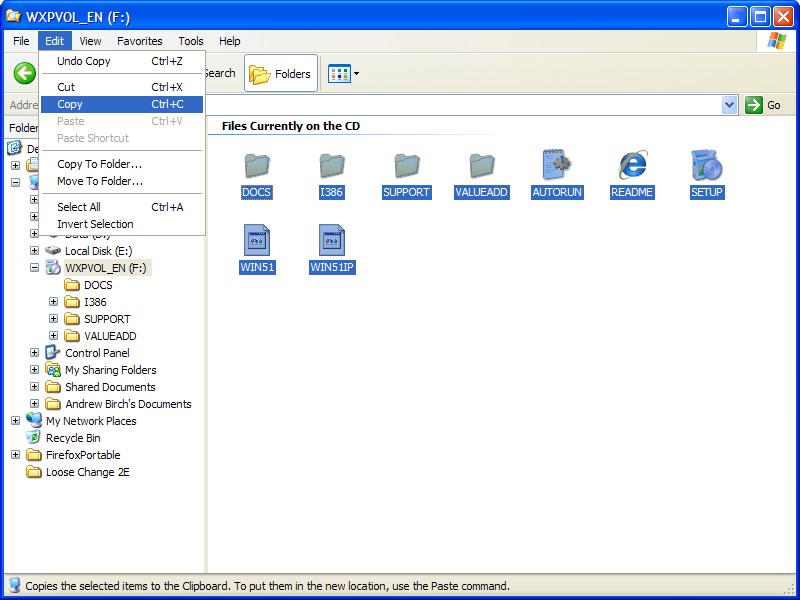Viewport: 800px width, 600px height.
Task: Choose Copy from the Edit menu
Action: (122, 104)
